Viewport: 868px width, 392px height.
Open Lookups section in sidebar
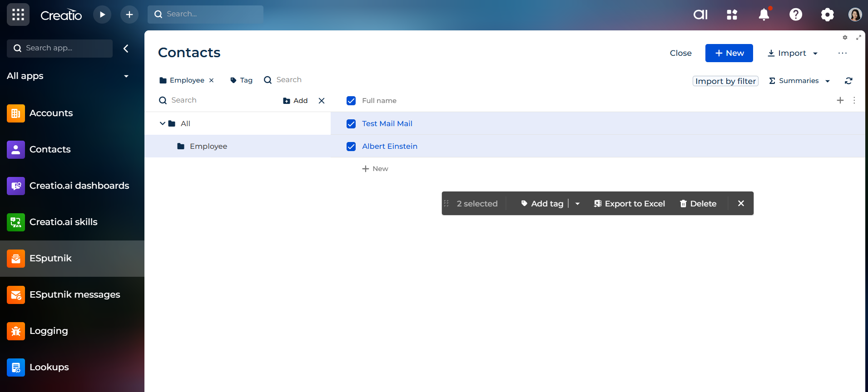(72, 367)
